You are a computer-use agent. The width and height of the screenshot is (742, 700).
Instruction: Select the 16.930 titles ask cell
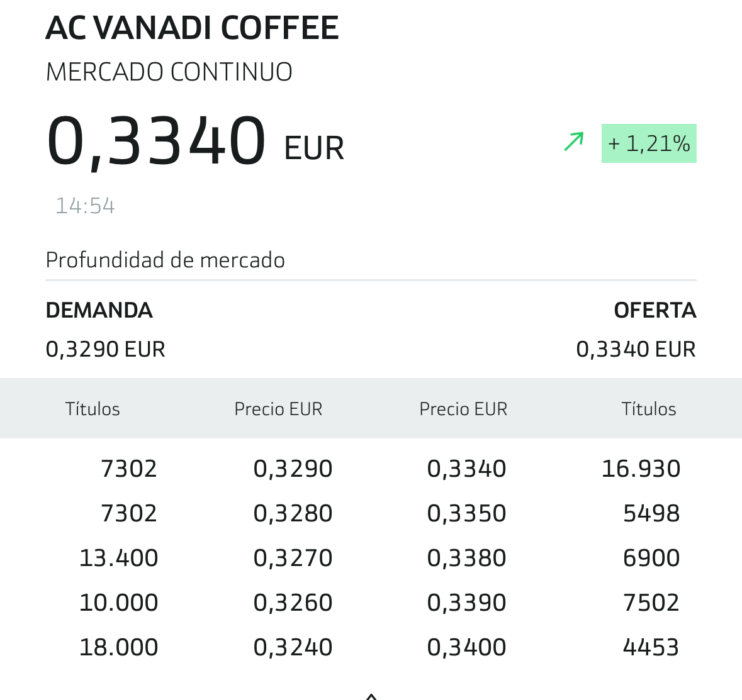point(641,469)
